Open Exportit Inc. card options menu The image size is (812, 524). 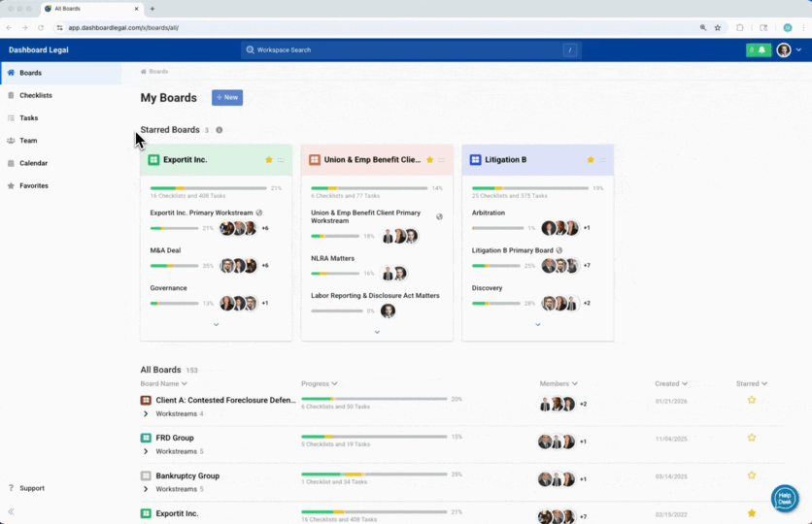[x=281, y=160]
